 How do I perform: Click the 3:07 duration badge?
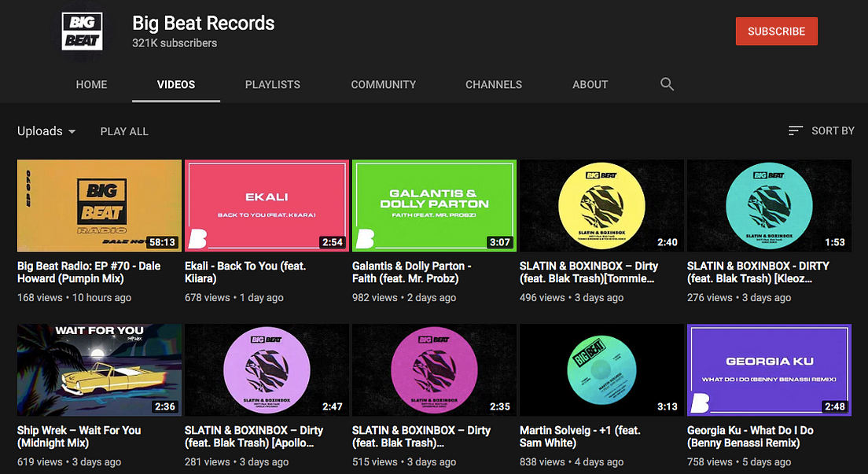[500, 242]
